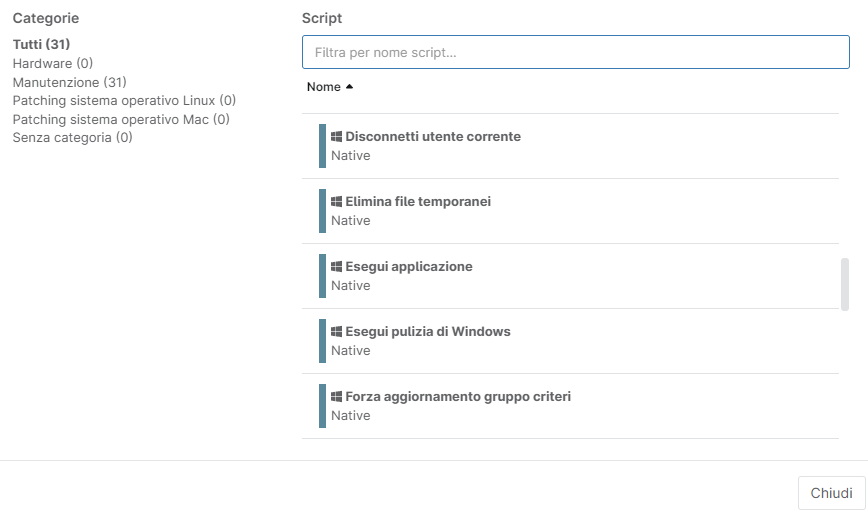Choose the Forza aggiornamento gruppo criteri script
Image resolution: width=868 pixels, height=519 pixels.
(570, 406)
